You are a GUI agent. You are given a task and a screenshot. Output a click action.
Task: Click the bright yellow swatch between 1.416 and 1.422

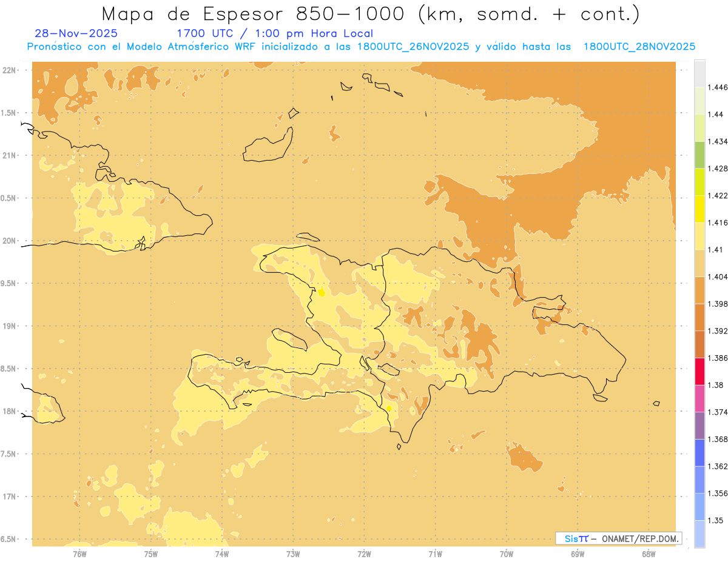699,209
